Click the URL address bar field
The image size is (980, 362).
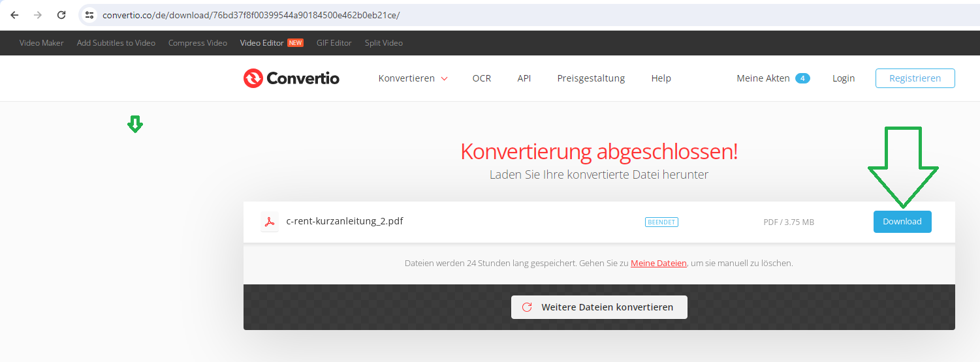522,15
